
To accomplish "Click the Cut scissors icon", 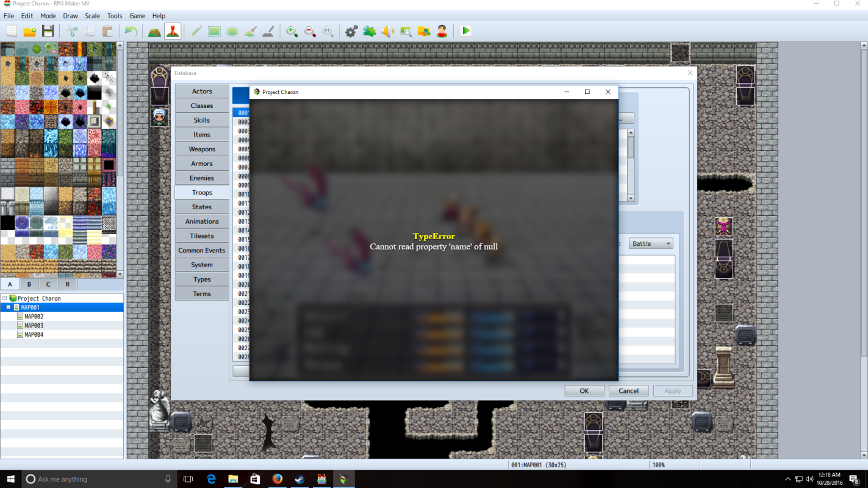I will pos(71,31).
